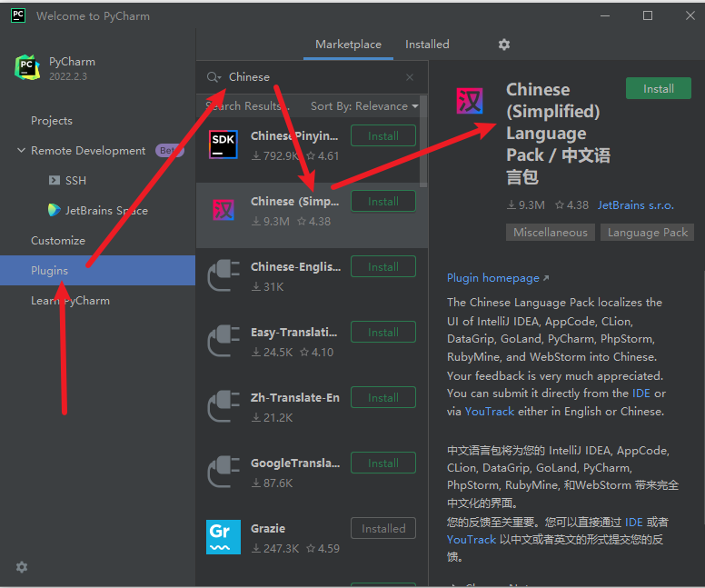
Task: Install the Chinese-English plugin
Action: click(x=383, y=267)
